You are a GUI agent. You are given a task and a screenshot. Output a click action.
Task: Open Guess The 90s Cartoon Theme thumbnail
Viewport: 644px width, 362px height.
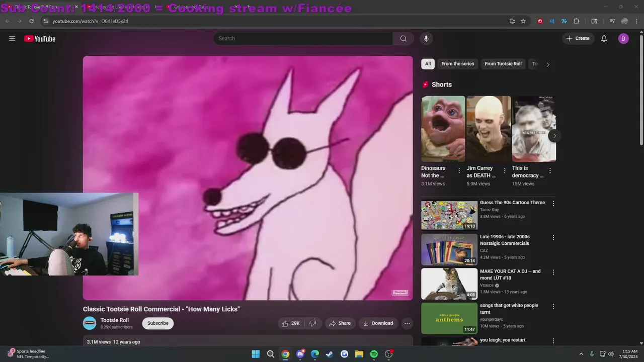[449, 215]
